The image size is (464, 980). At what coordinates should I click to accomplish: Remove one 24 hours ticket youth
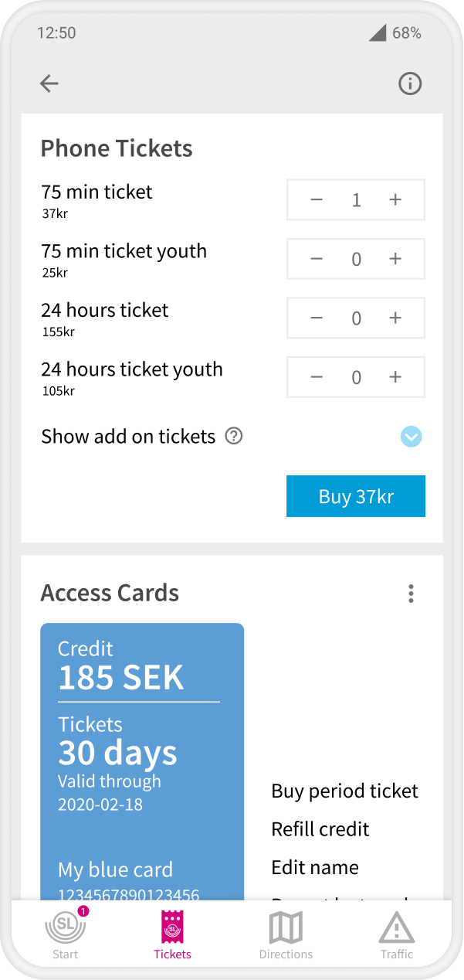tap(317, 377)
